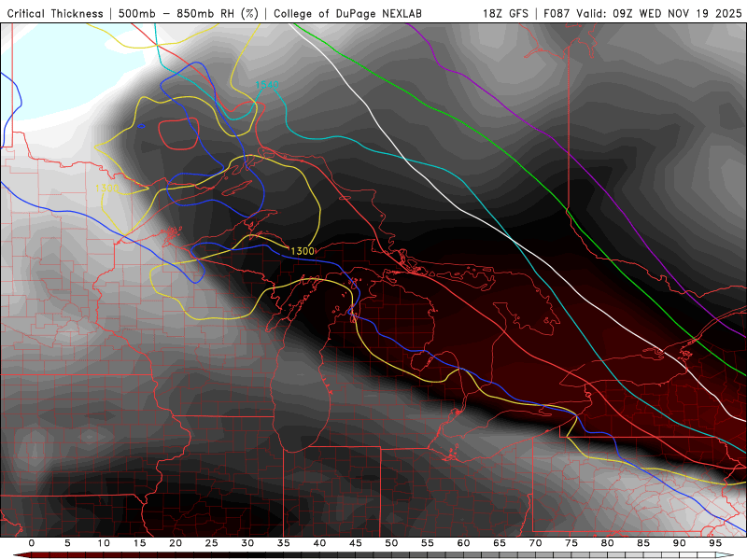The width and height of the screenshot is (747, 560).
Task: Click the 5 value on the RH scale
Action: pos(67,543)
